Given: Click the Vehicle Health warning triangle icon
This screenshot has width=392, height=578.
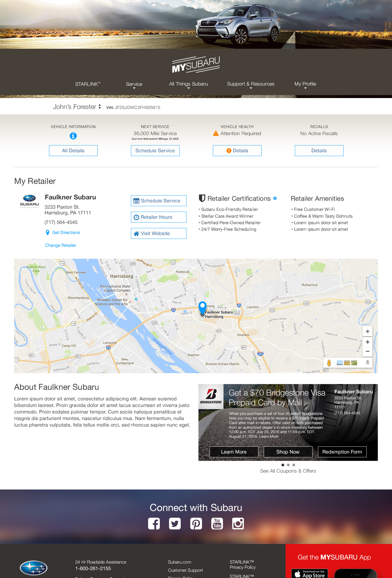Looking at the screenshot, I should coord(216,133).
